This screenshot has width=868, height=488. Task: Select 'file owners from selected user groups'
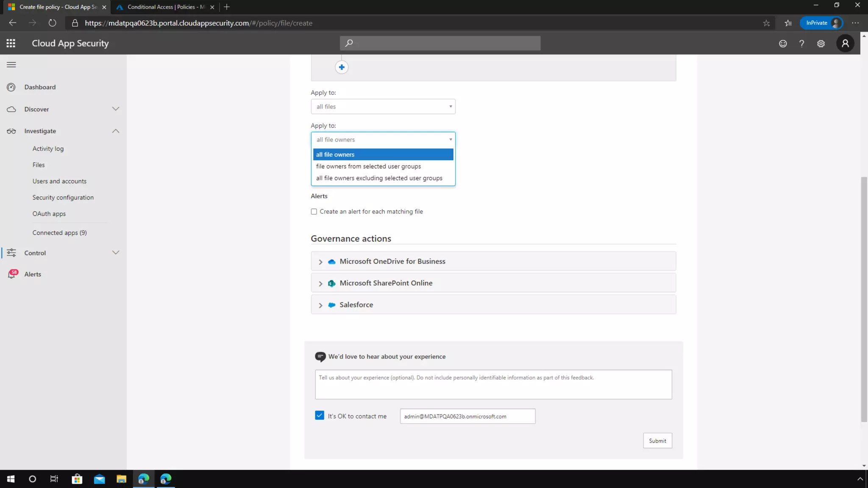[x=368, y=166]
